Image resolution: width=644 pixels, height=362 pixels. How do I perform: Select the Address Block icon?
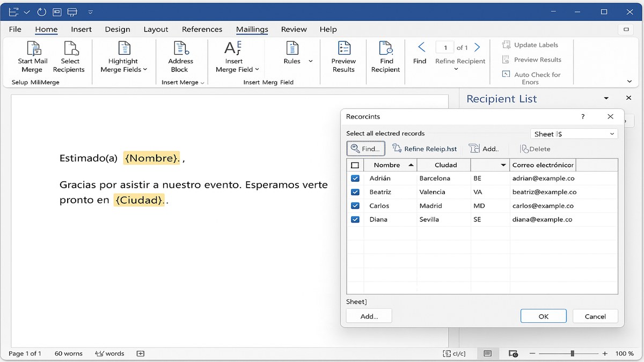coord(180,56)
